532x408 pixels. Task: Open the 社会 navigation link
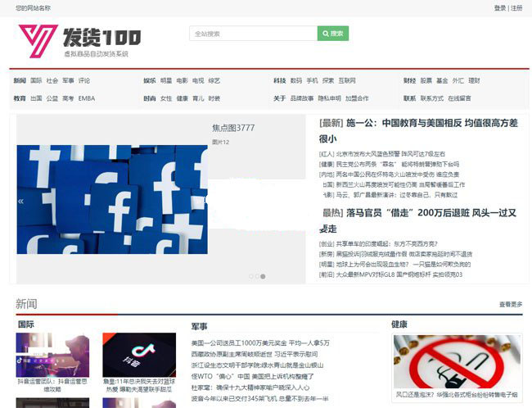pos(52,80)
